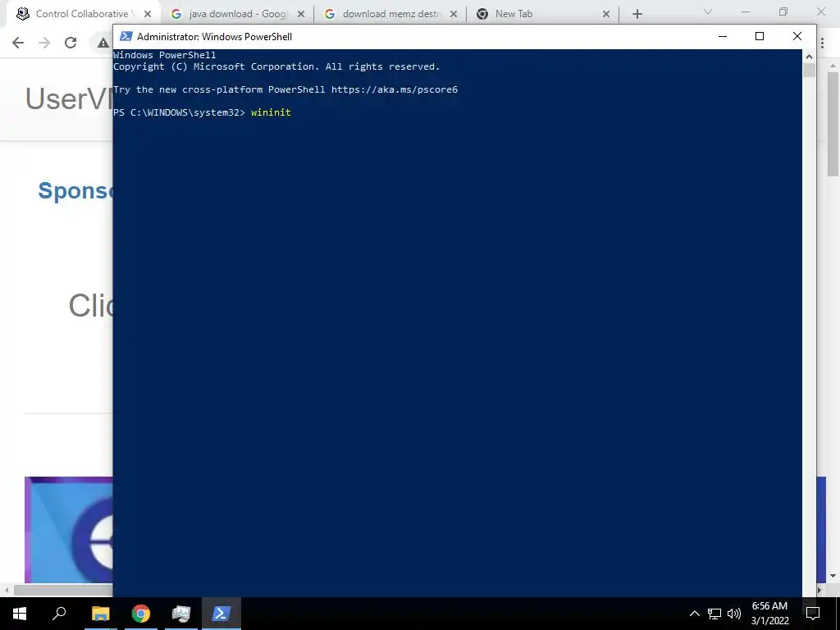Switch to the download memz Chrome tab
Image resolution: width=840 pixels, height=630 pixels.
click(x=390, y=14)
